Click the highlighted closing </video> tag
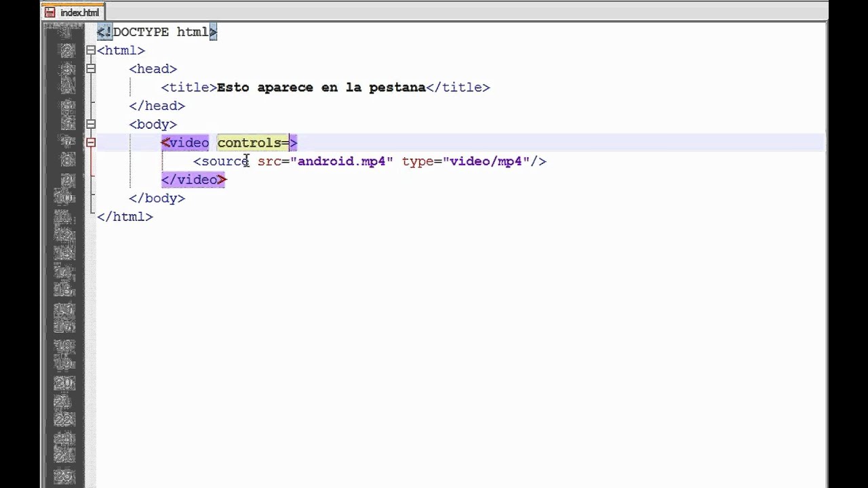The height and width of the screenshot is (488, 868). pyautogui.click(x=193, y=180)
